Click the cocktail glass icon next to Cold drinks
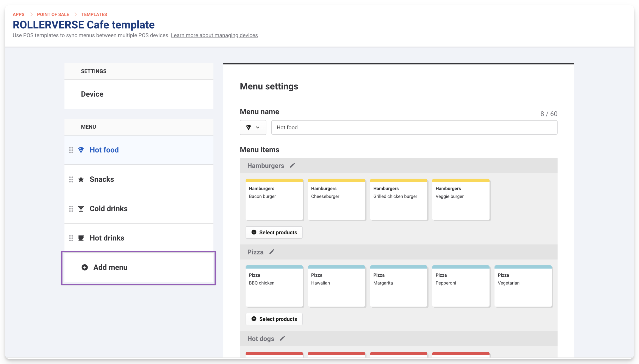Viewport: 639px width, 364px height. pos(81,209)
